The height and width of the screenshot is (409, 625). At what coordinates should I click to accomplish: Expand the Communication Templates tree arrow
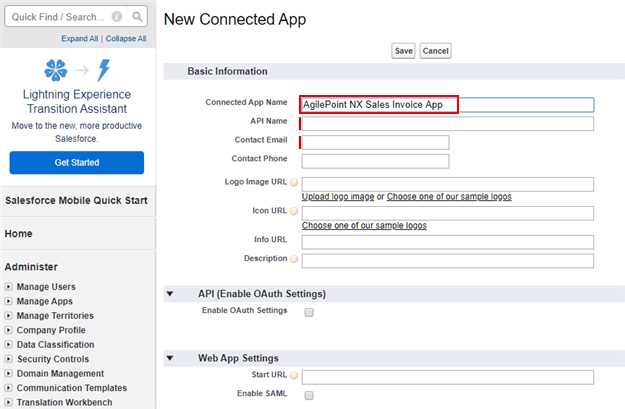pos(8,388)
